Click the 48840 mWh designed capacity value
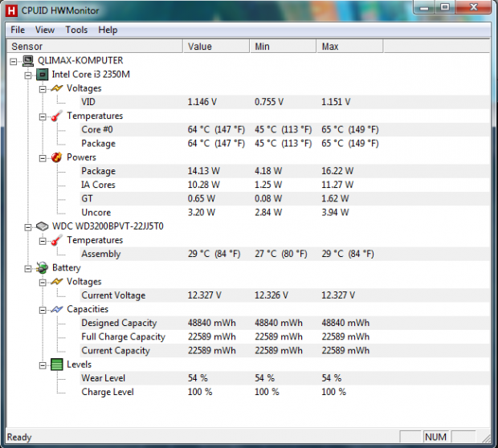The image size is (498, 448). [x=211, y=323]
